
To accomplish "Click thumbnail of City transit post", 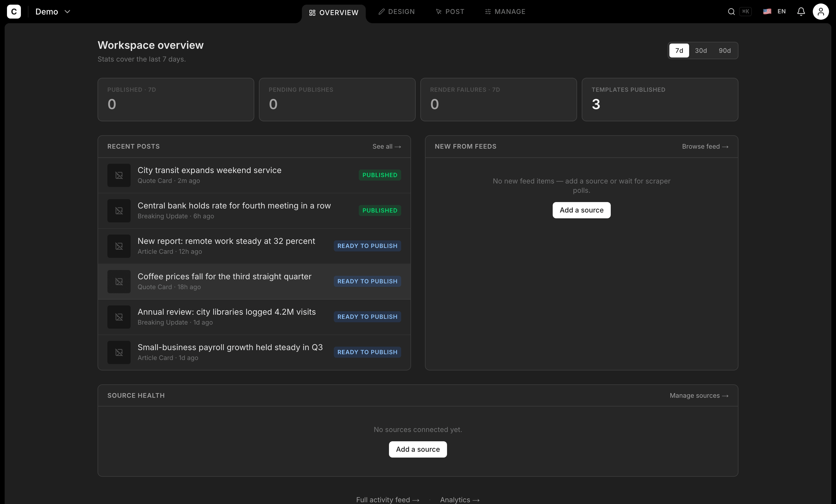I will 119,175.
